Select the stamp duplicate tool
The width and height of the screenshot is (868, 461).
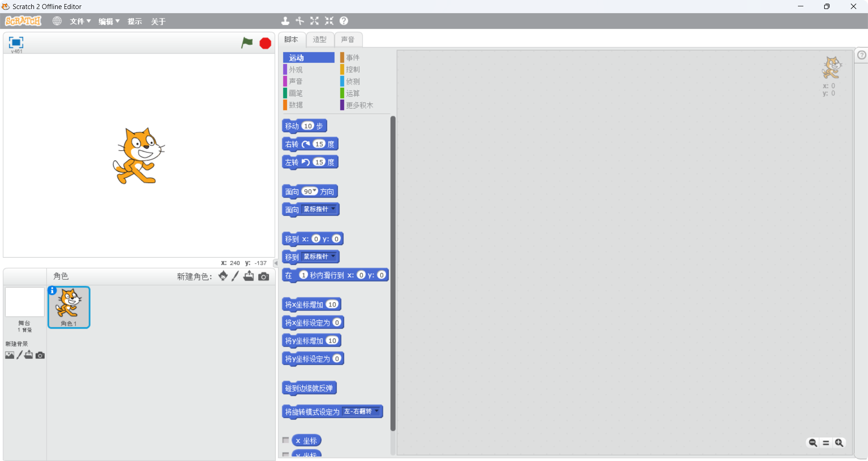(285, 21)
